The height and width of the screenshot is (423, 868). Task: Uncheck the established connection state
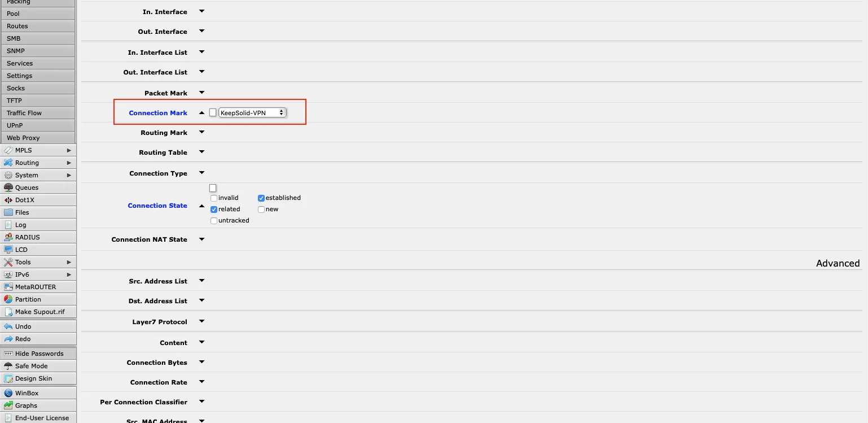pos(261,198)
